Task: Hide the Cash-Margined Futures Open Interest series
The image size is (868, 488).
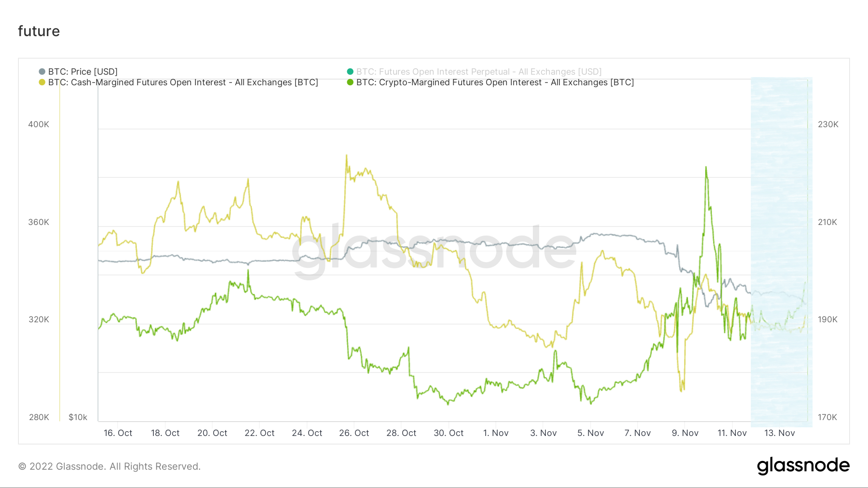Action: coord(183,82)
